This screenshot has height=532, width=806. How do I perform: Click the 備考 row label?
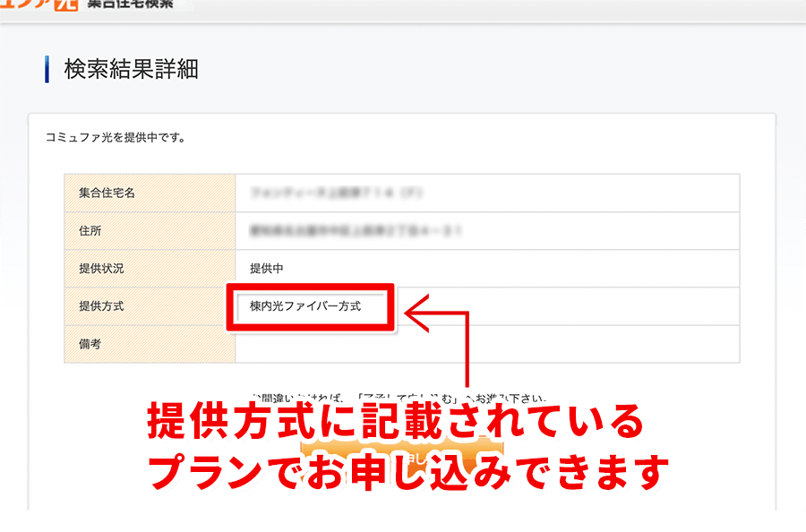pos(90,344)
